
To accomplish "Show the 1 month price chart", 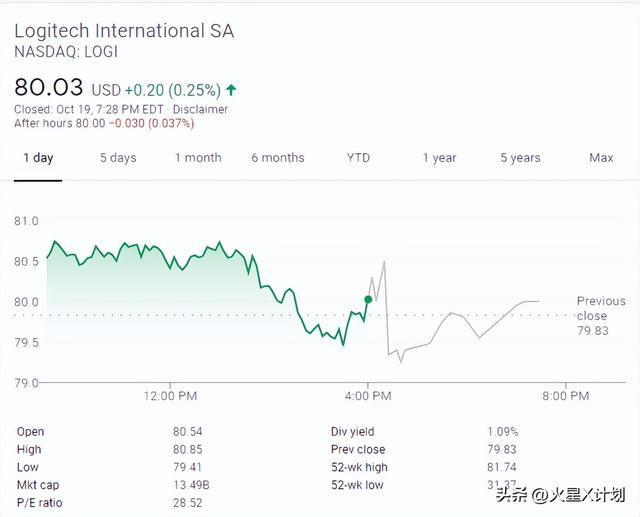I will pyautogui.click(x=198, y=158).
